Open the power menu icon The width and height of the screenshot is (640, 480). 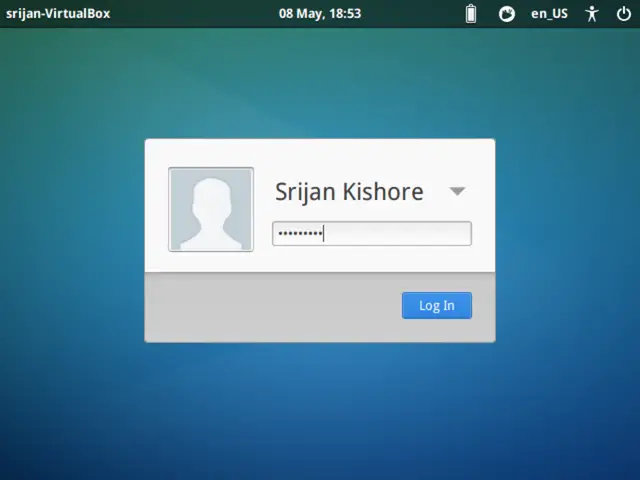click(x=624, y=14)
